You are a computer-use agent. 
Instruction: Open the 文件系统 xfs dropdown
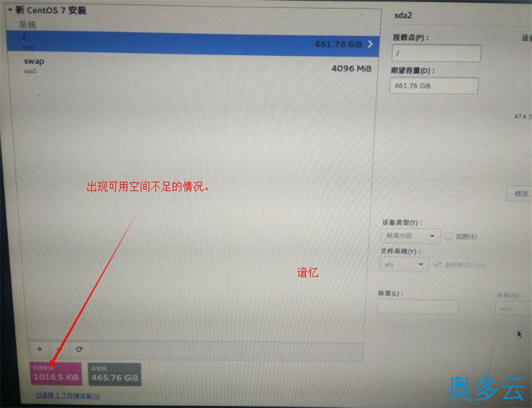(404, 264)
